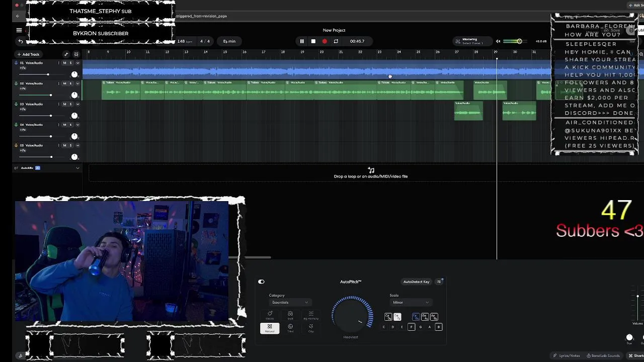Toggle the AutoPitch power switch
Screen dimensions: 644x362
(261, 282)
